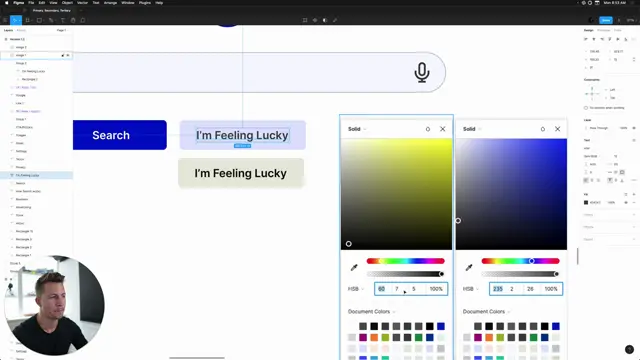Open the Plugins menu
This screenshot has width=640, height=360.
[144, 3]
